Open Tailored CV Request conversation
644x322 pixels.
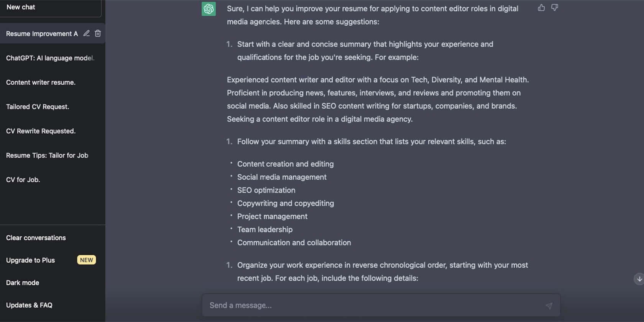pyautogui.click(x=38, y=107)
